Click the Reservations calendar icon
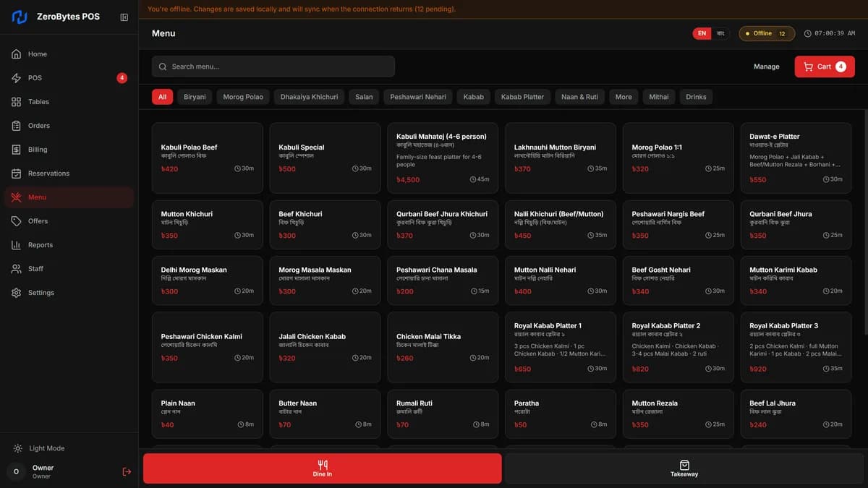 [x=17, y=174]
